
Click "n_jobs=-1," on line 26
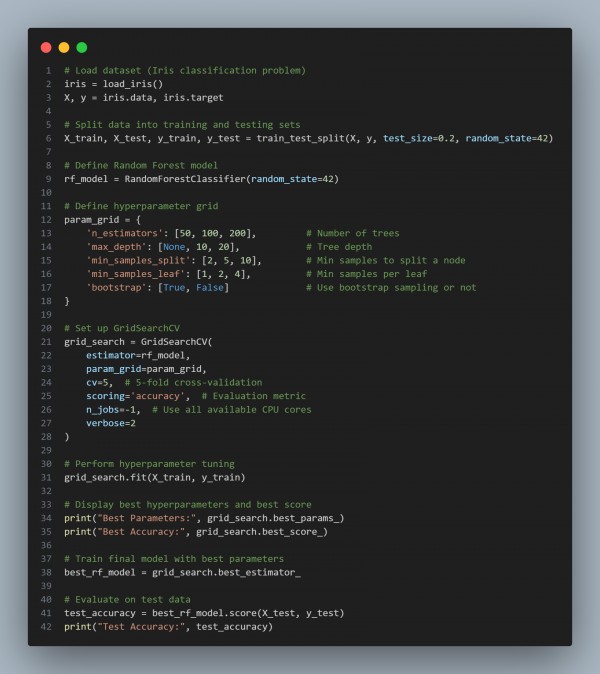pyautogui.click(x=113, y=410)
